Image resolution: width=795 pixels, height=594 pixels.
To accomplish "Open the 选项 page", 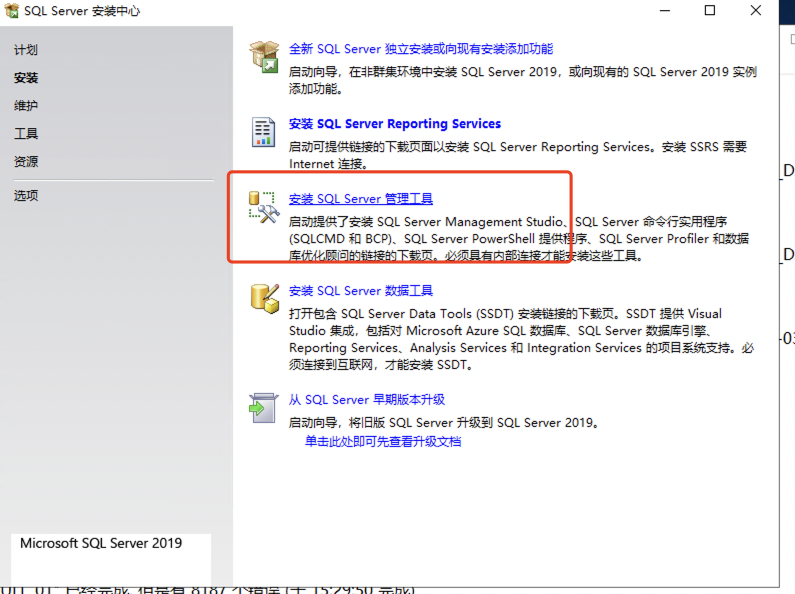I will pyautogui.click(x=26, y=196).
